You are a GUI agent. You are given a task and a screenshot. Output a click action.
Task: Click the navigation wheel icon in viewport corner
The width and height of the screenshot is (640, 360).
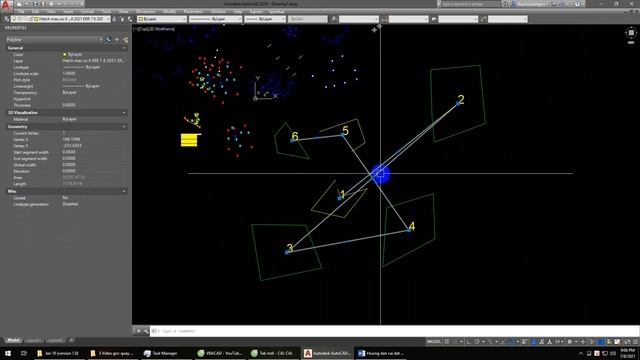click(x=631, y=33)
